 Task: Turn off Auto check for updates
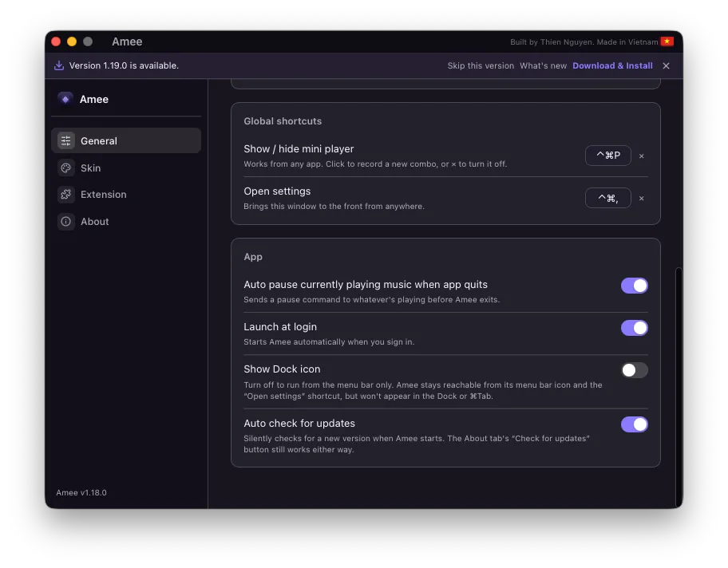click(635, 424)
